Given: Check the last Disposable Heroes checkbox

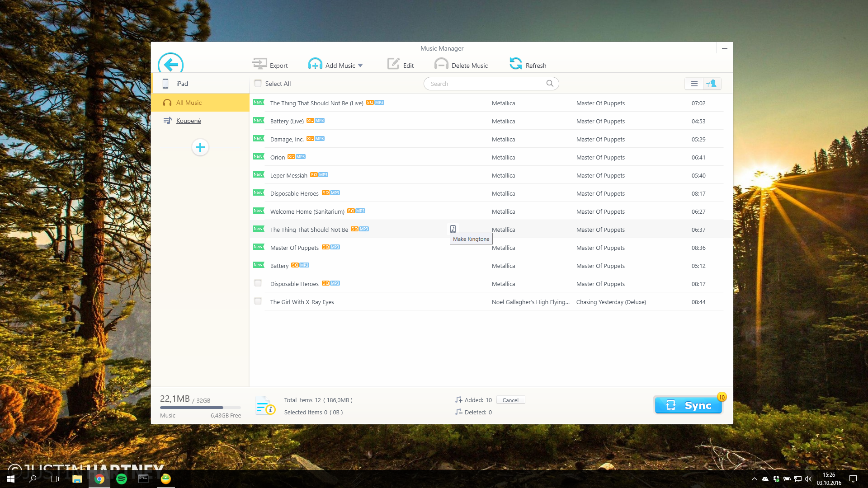Looking at the screenshot, I should pos(258,283).
